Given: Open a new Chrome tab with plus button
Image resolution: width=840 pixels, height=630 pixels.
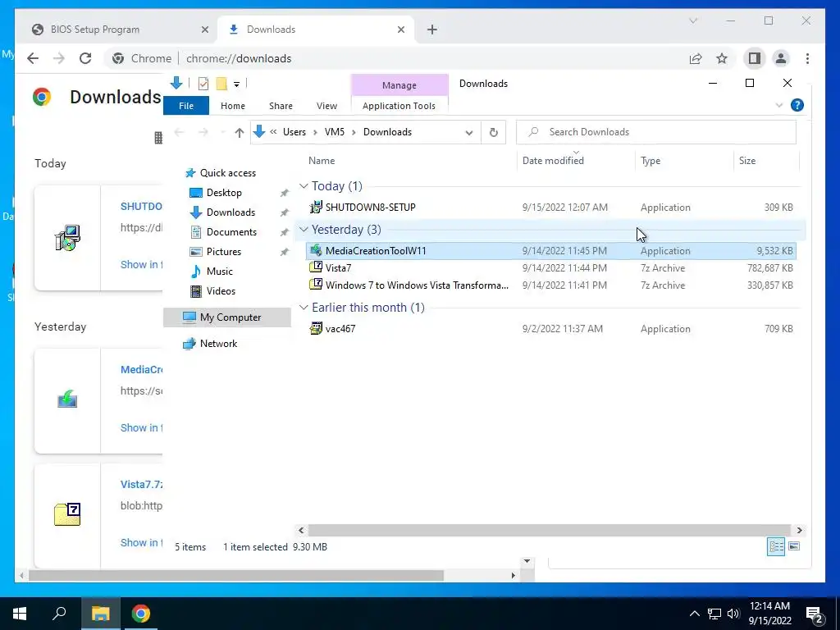Looking at the screenshot, I should 431,30.
